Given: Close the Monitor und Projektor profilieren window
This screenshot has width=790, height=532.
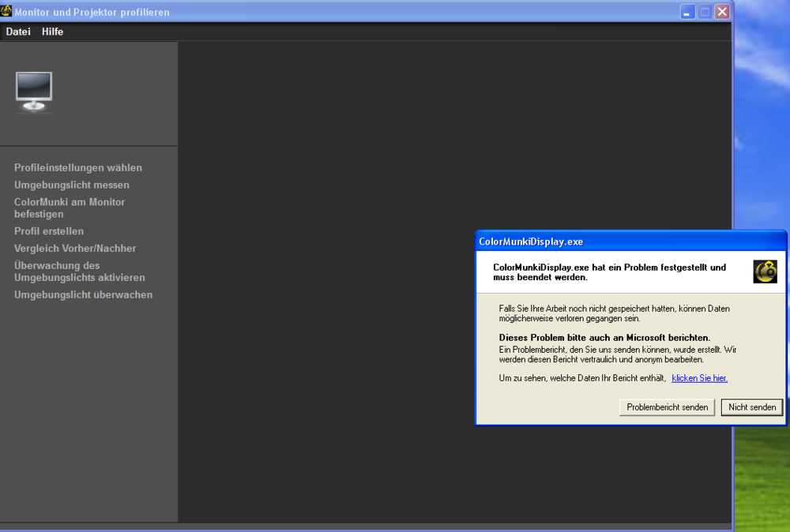Looking at the screenshot, I should [x=722, y=12].
